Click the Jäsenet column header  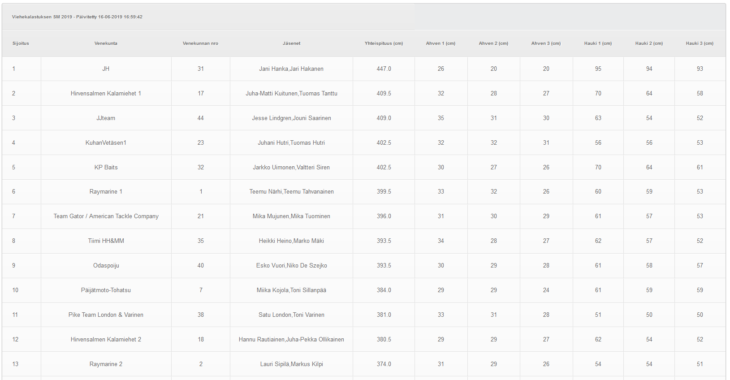(x=291, y=43)
